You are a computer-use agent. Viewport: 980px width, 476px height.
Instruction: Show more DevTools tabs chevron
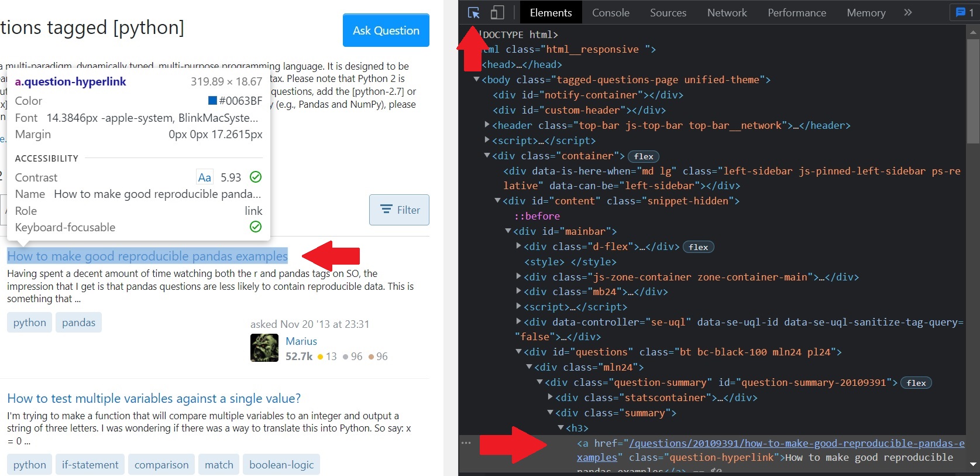(x=907, y=12)
